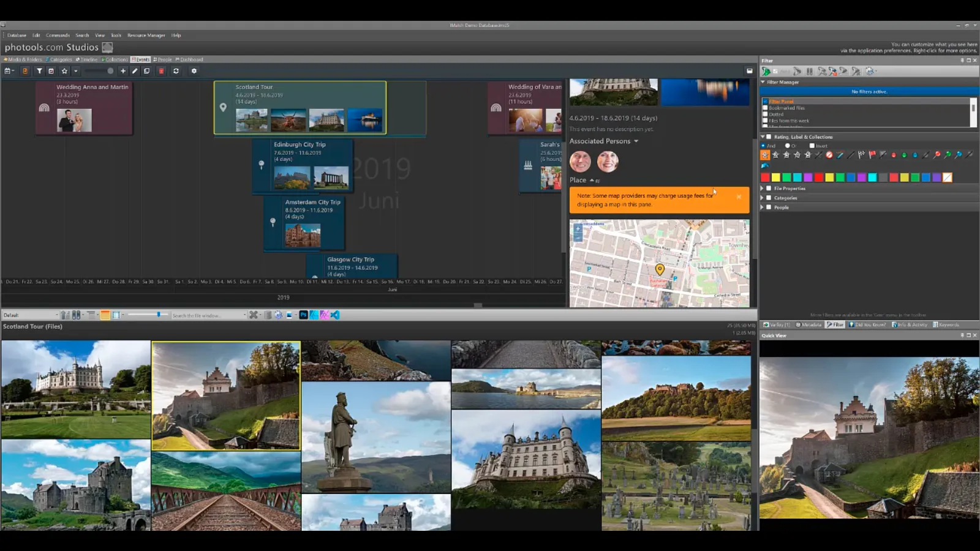The width and height of the screenshot is (980, 551).
Task: Open the dropdown arrow next to star icon
Action: [76, 71]
